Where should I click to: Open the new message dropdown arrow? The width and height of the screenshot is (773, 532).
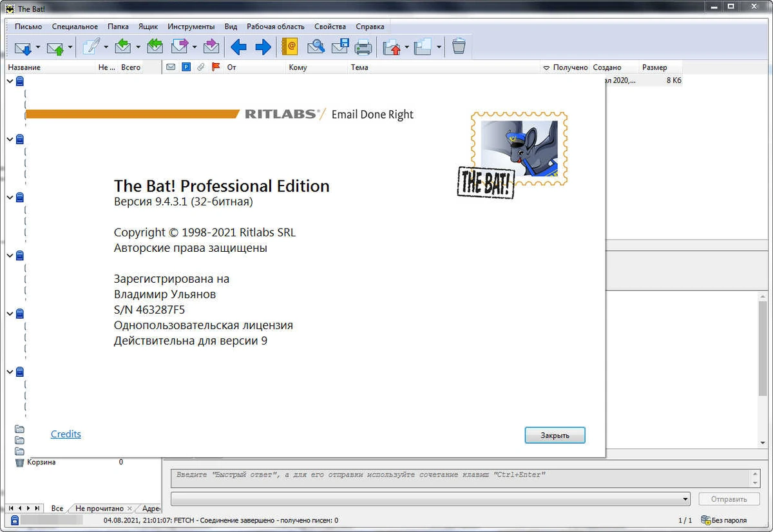[x=106, y=48]
